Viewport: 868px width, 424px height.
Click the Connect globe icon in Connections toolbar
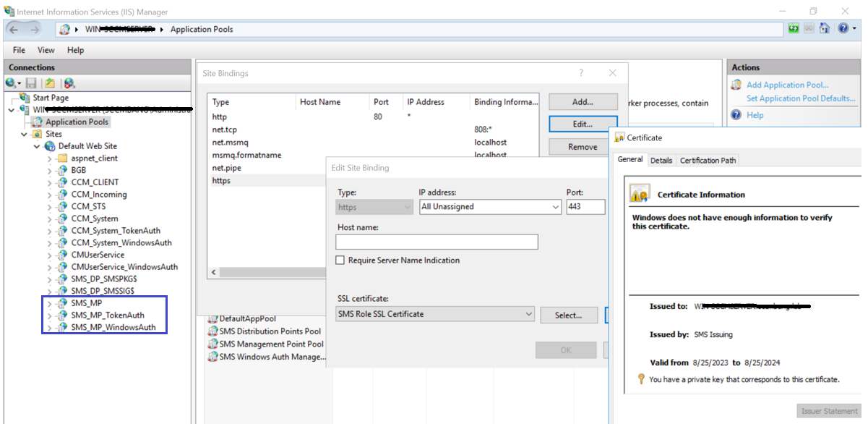(x=12, y=83)
